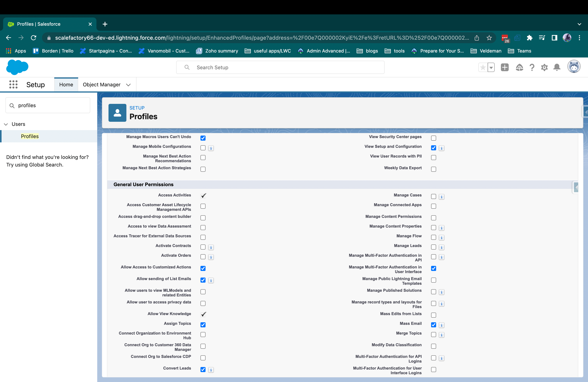This screenshot has height=382, width=588.
Task: Open the Setup gear menu
Action: point(544,67)
